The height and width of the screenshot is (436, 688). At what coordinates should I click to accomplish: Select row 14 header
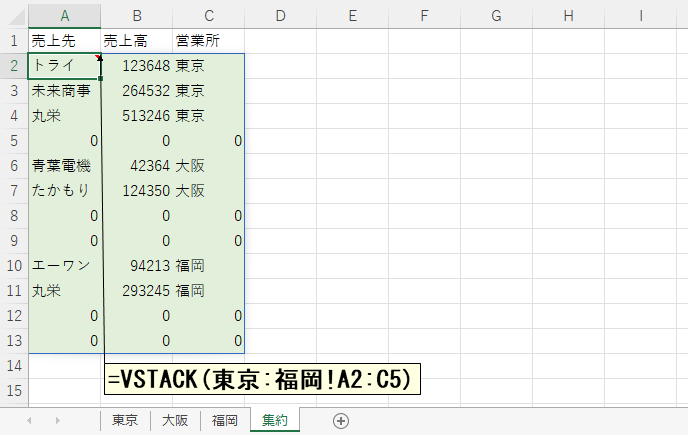(14, 366)
